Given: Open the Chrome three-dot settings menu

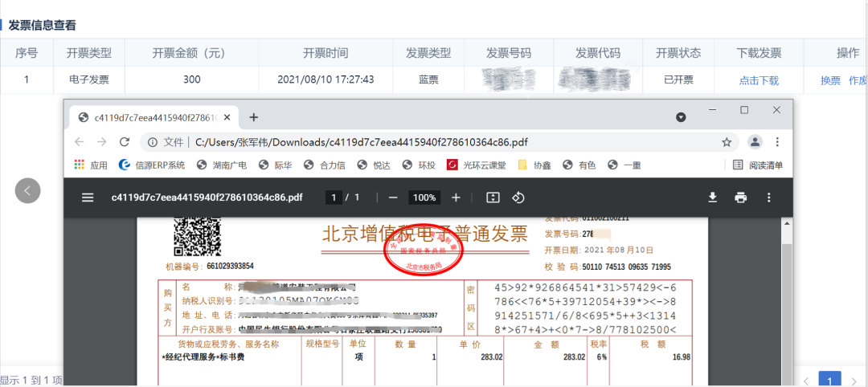Looking at the screenshot, I should 777,142.
